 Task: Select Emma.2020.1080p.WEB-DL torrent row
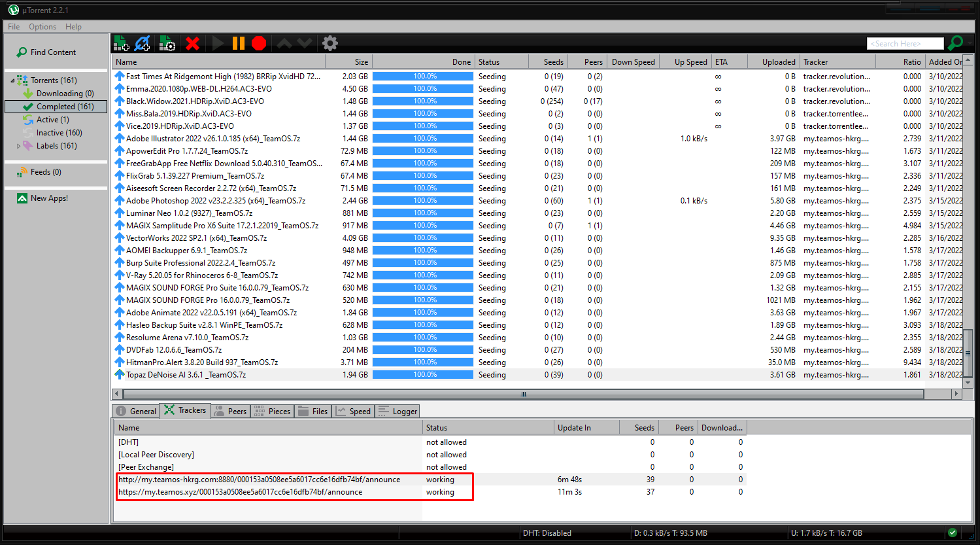tap(537, 89)
